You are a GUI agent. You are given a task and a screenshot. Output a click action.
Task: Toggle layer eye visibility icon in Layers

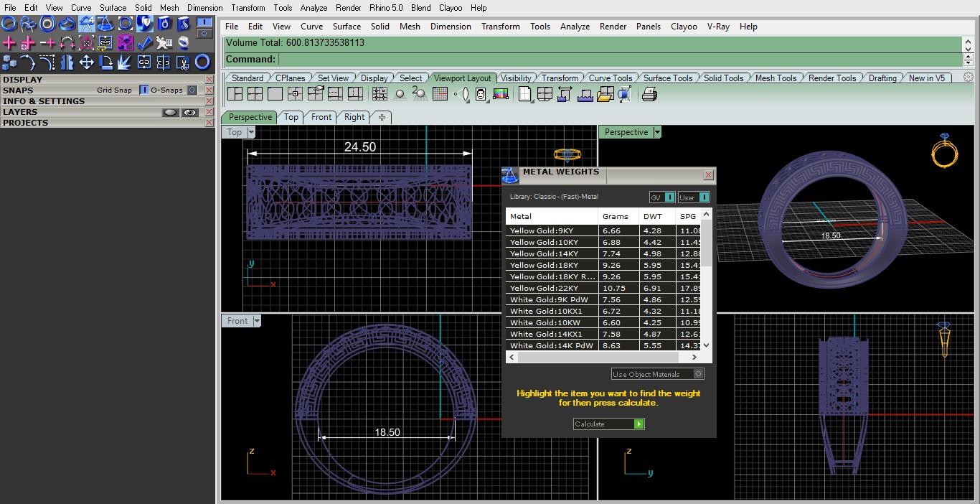[189, 112]
